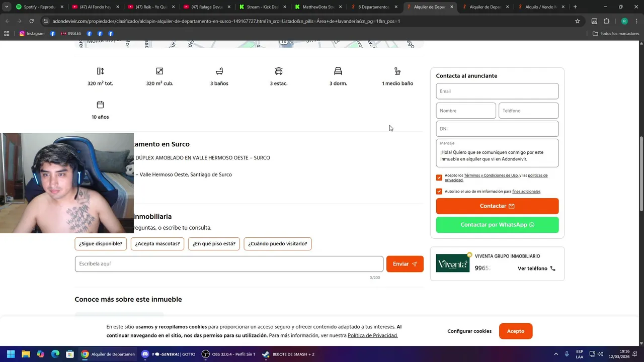Click the 10 años calendar icon
The width and height of the screenshot is (644, 362).
pos(100,105)
